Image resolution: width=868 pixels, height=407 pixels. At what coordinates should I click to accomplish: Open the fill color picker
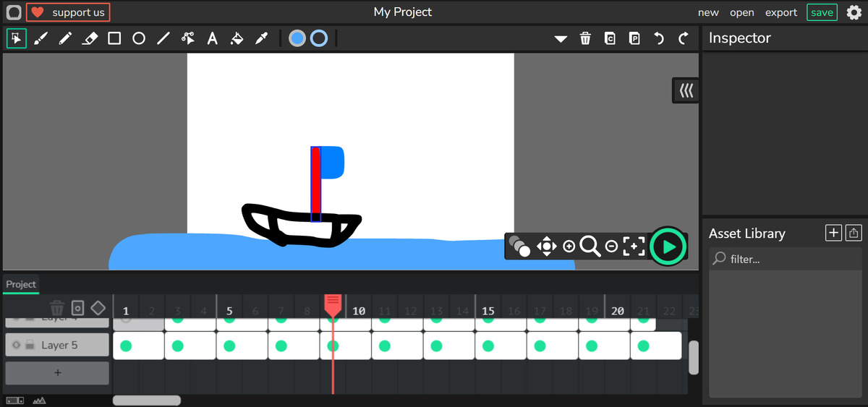click(x=297, y=38)
